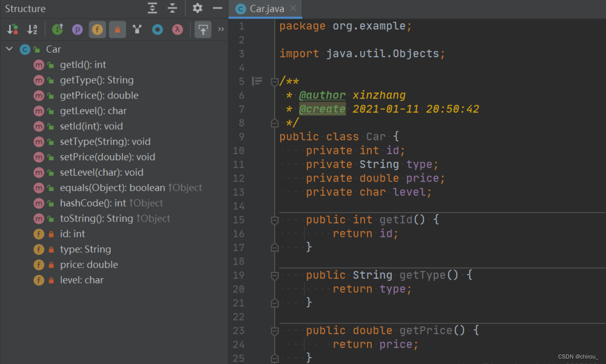Toggle Sort Alphabetically
The image size is (606, 364).
tap(32, 30)
